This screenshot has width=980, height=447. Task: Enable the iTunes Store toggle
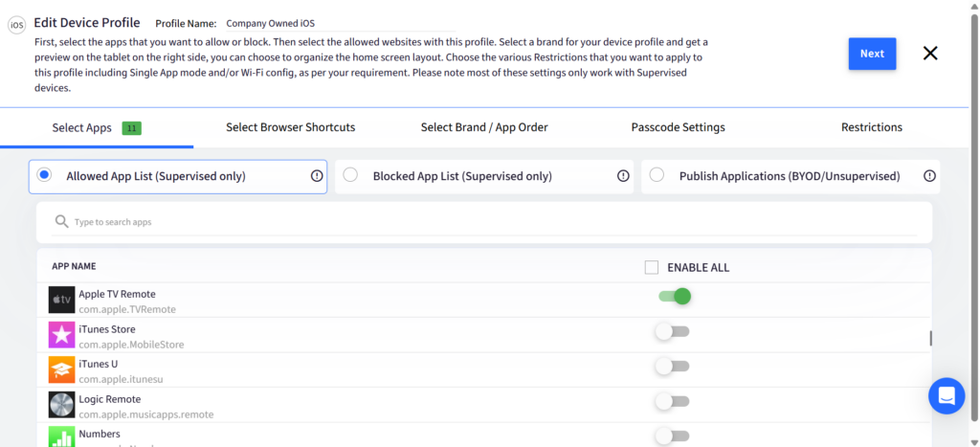coord(673,331)
